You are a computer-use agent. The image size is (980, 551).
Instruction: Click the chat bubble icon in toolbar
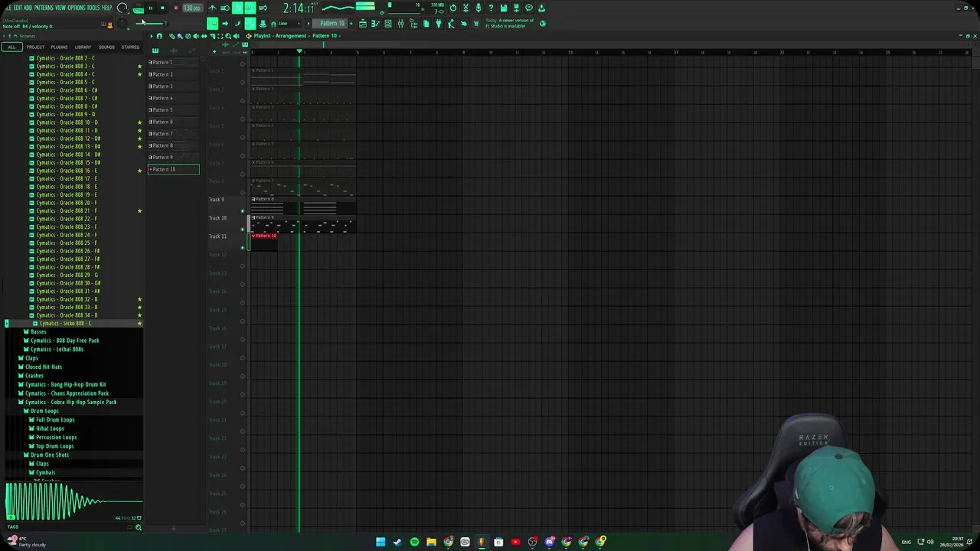[x=529, y=8]
